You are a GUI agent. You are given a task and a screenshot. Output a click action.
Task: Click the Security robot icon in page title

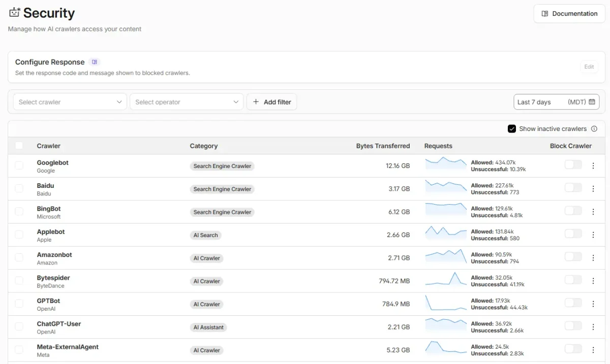14,12
